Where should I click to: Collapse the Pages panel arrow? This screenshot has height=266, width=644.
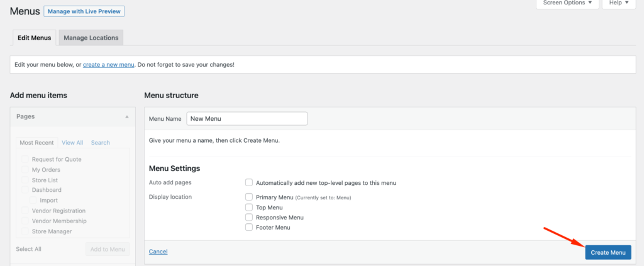pyautogui.click(x=127, y=116)
